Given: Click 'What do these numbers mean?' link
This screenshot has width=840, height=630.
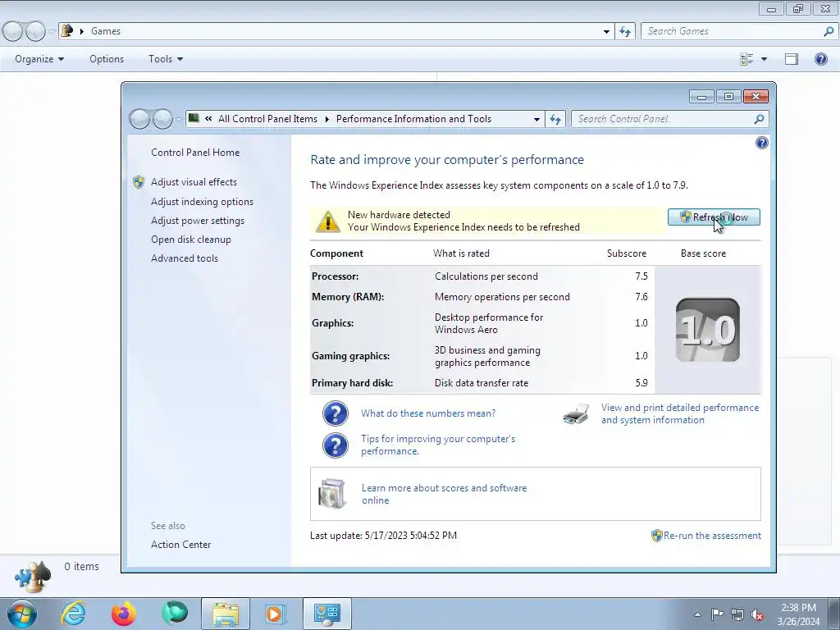Looking at the screenshot, I should [x=428, y=413].
